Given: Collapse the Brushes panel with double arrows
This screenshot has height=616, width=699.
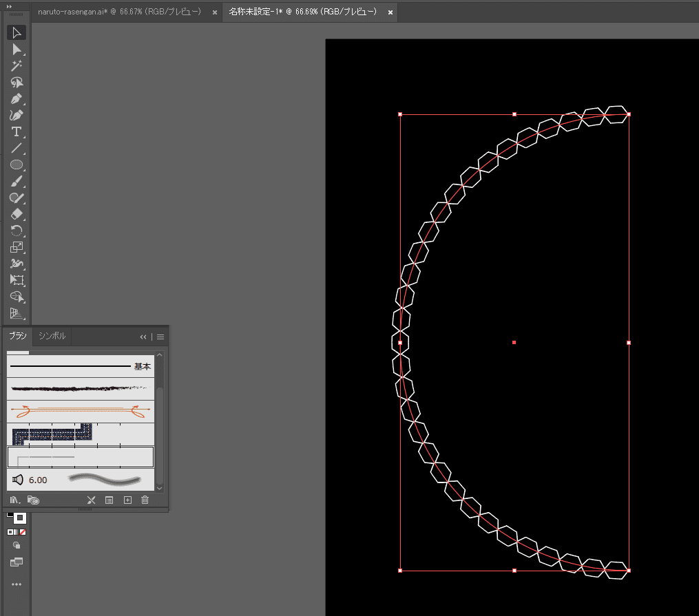Looking at the screenshot, I should click(x=143, y=337).
